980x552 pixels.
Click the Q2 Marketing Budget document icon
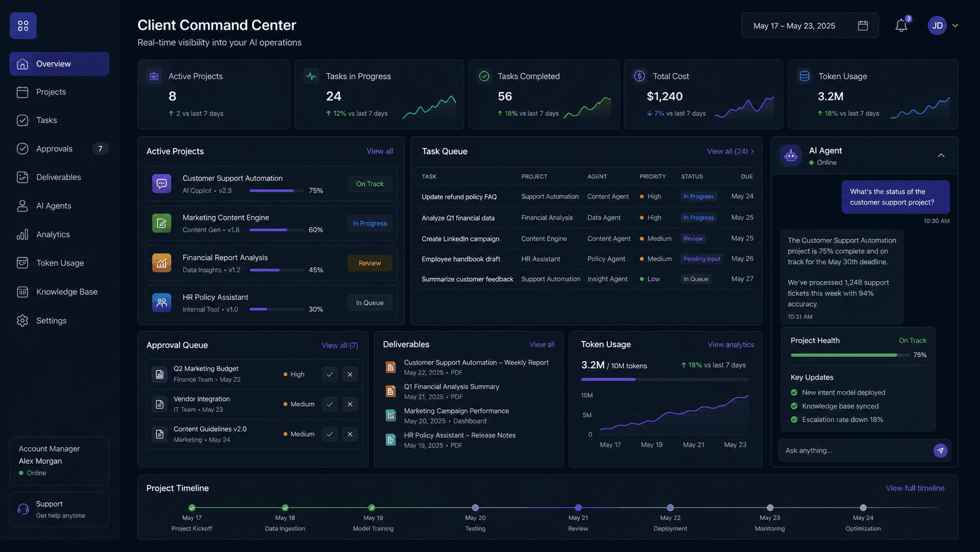point(159,374)
